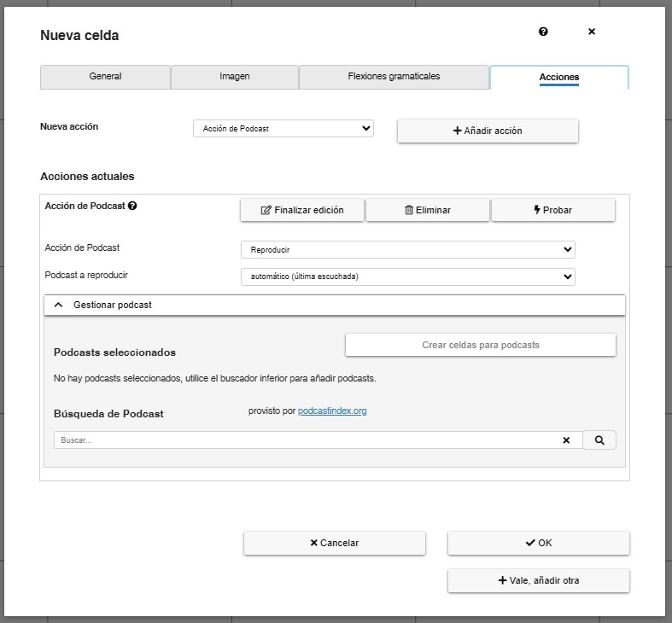Switch to the General tab
Screen dimensions: 672x623
coord(105,77)
